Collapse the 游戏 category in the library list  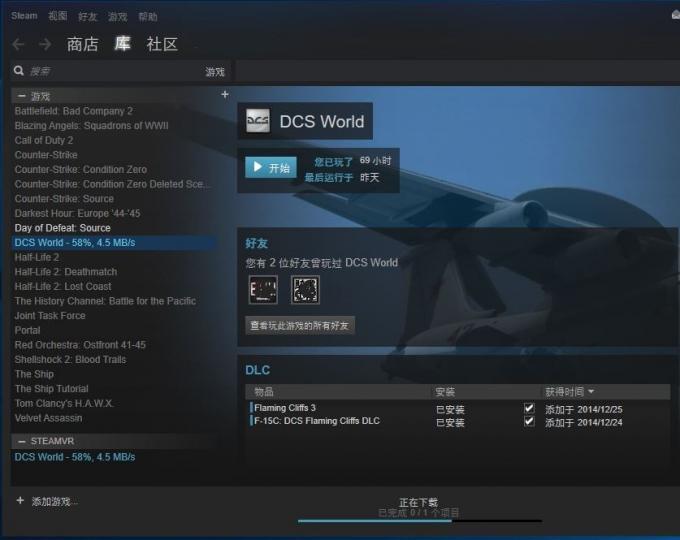21,96
